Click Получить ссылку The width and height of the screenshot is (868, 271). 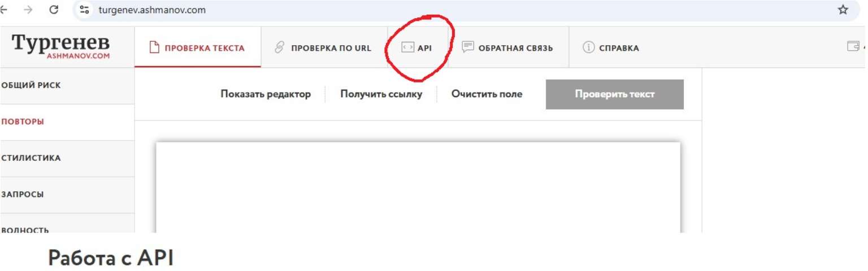(381, 94)
